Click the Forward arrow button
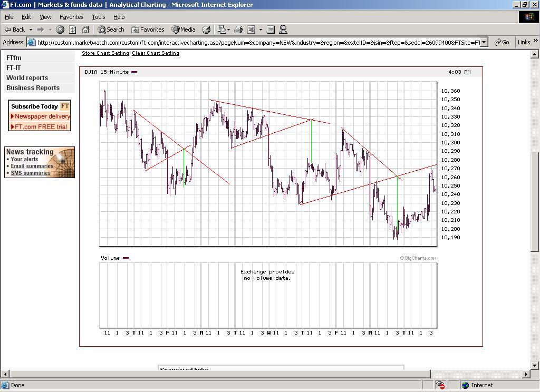 pos(41,30)
